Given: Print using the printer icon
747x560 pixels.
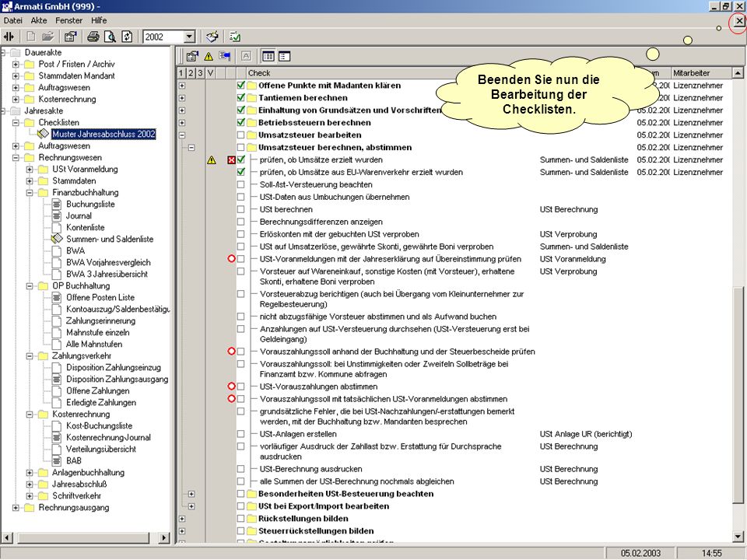Looking at the screenshot, I should [93, 37].
